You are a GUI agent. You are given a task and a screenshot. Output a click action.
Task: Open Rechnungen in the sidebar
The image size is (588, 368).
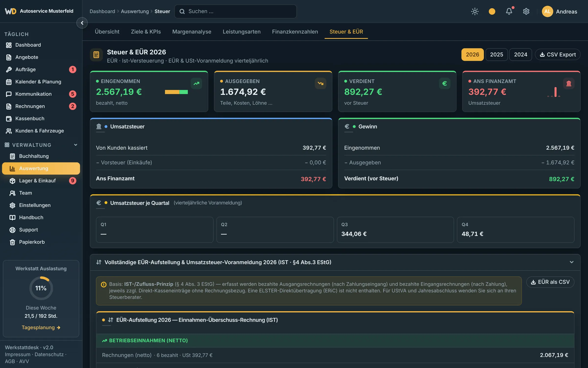point(41,106)
